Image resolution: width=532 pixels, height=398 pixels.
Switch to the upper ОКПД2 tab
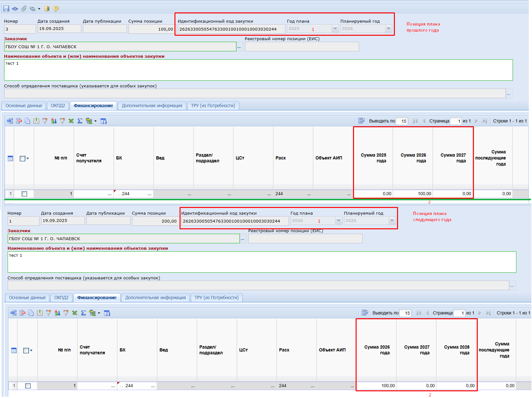coord(58,106)
